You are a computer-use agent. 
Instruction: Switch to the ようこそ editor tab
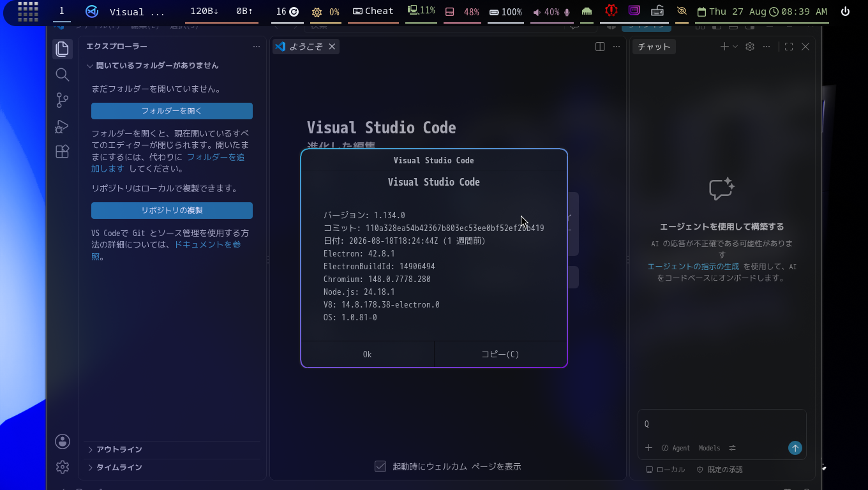coord(306,47)
